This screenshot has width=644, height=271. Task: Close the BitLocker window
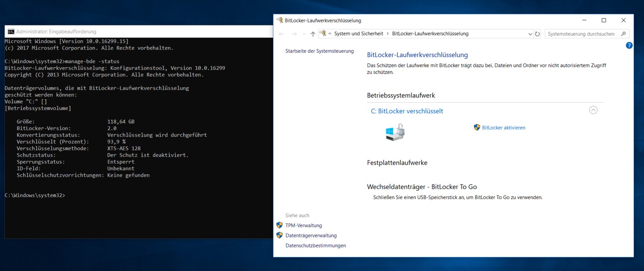(x=623, y=21)
